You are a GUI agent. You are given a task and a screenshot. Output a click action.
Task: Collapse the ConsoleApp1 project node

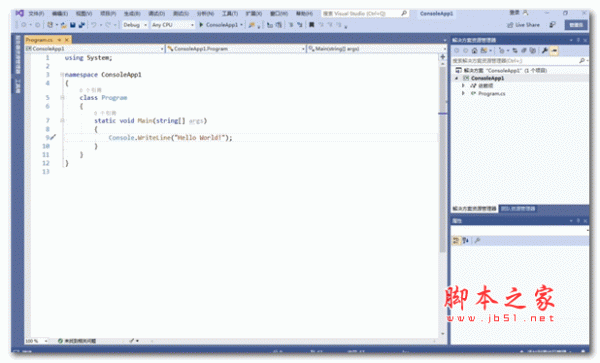point(456,78)
